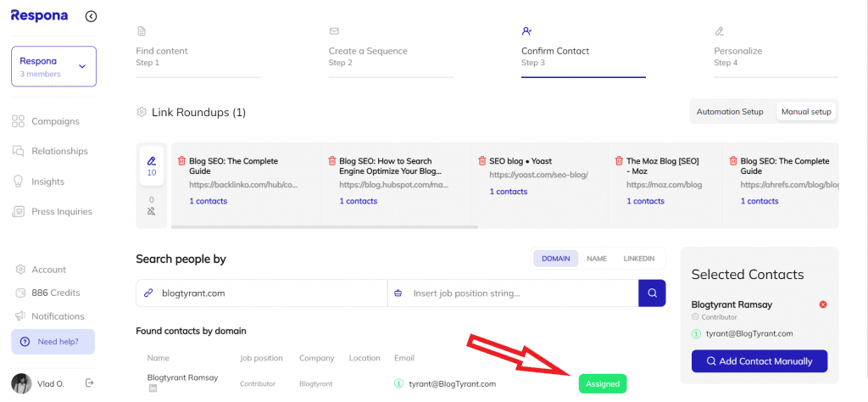Click the search magnifier button
868x402 pixels.
coord(652,293)
